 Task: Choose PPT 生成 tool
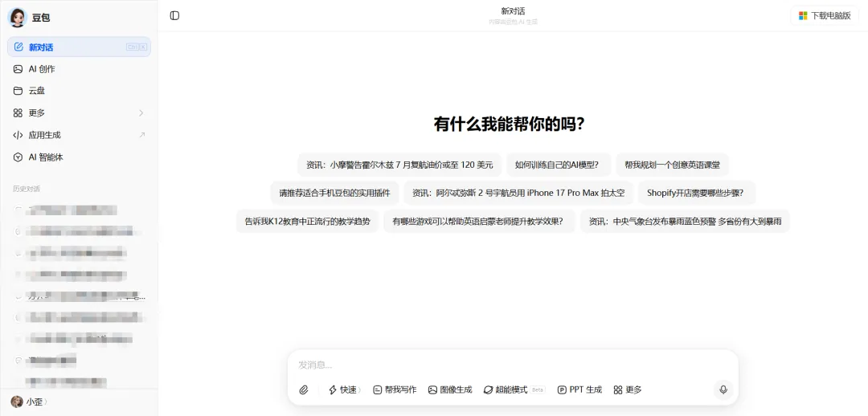click(580, 390)
